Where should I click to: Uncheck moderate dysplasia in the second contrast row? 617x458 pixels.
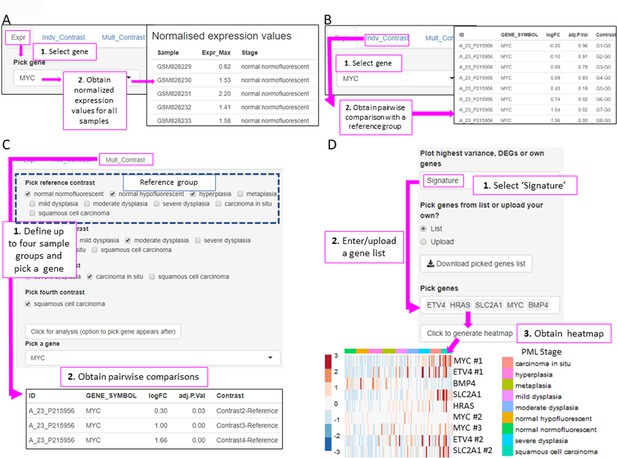[128, 240]
